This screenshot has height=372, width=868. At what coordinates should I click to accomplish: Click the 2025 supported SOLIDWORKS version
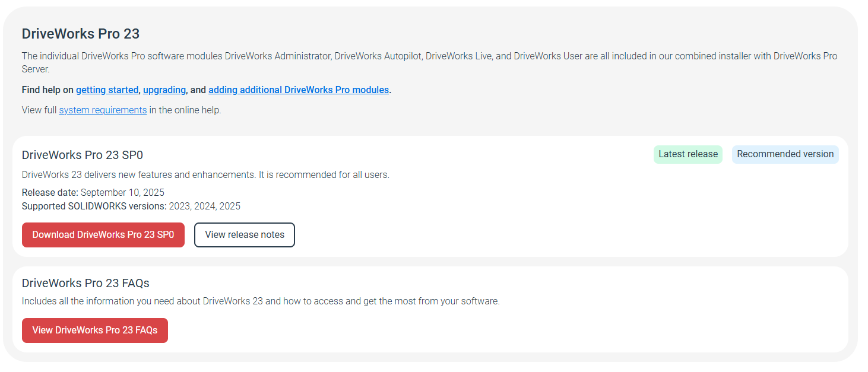[230, 206]
